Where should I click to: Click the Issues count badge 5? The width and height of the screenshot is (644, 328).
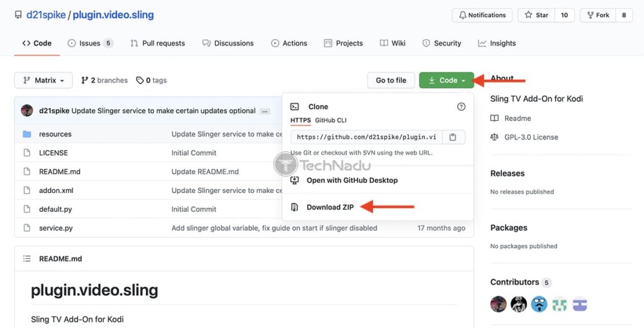[108, 43]
